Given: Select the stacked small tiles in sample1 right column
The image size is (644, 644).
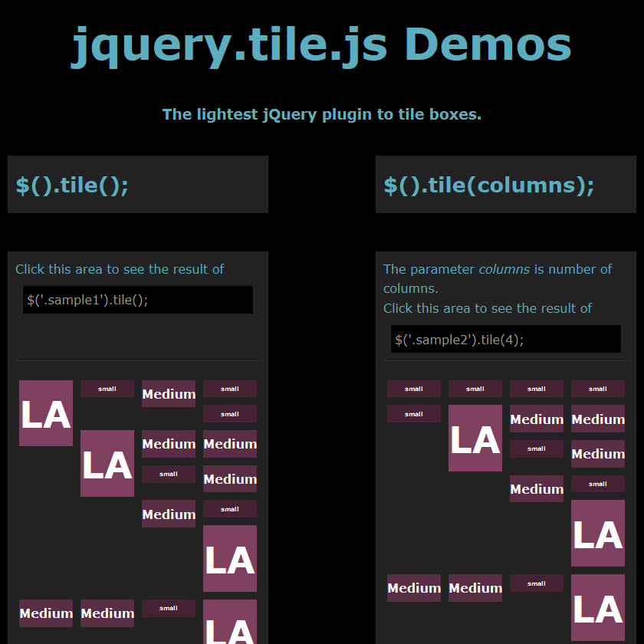Looking at the screenshot, I should [230, 401].
